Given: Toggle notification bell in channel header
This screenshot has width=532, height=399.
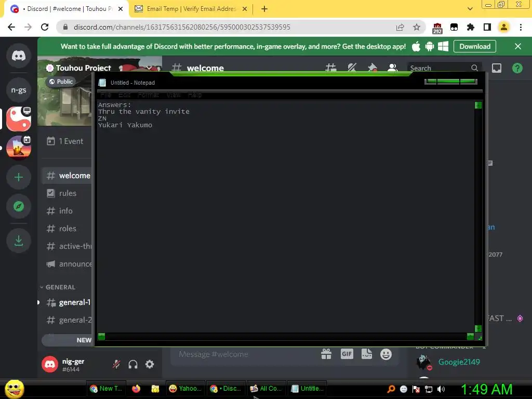Looking at the screenshot, I should point(352,68).
